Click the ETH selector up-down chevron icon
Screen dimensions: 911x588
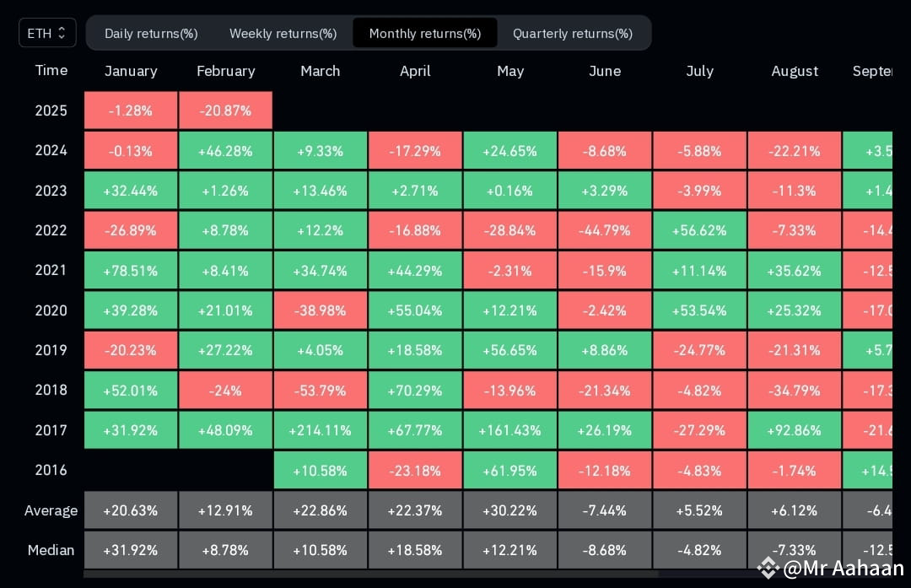click(62, 33)
